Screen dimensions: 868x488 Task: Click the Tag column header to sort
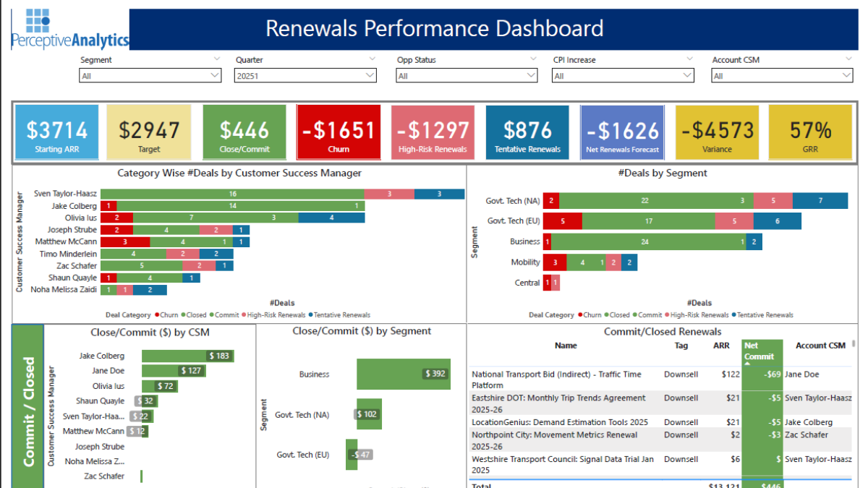[x=681, y=346]
